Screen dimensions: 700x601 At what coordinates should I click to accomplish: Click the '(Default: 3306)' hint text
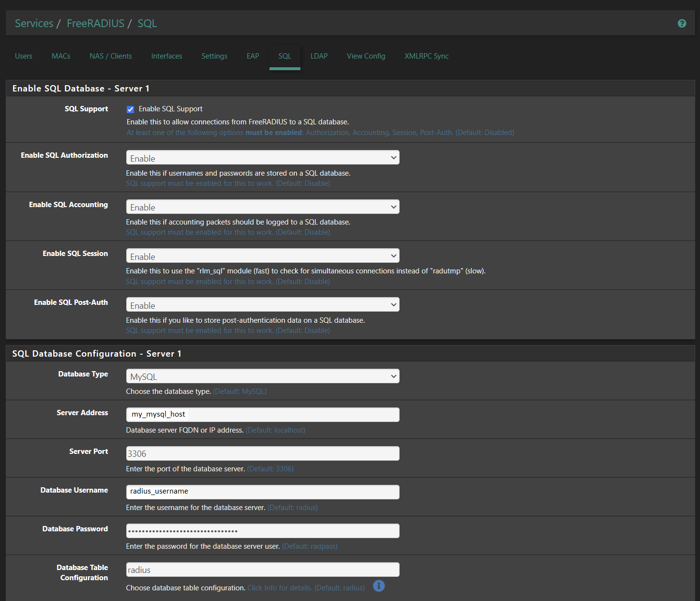270,469
